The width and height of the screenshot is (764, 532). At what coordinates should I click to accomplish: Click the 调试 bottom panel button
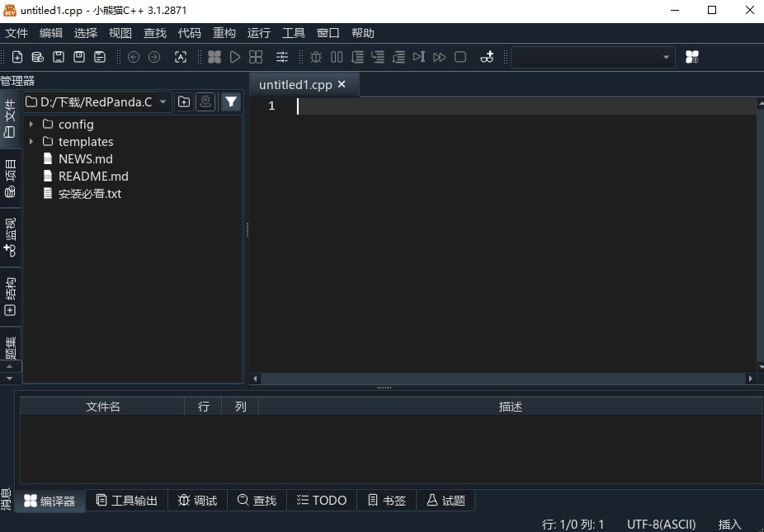click(x=197, y=500)
